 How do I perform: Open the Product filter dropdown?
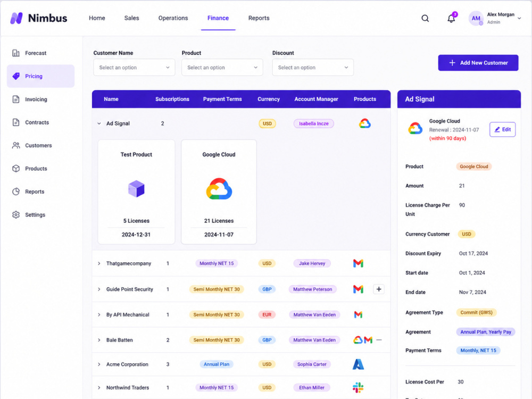(222, 68)
